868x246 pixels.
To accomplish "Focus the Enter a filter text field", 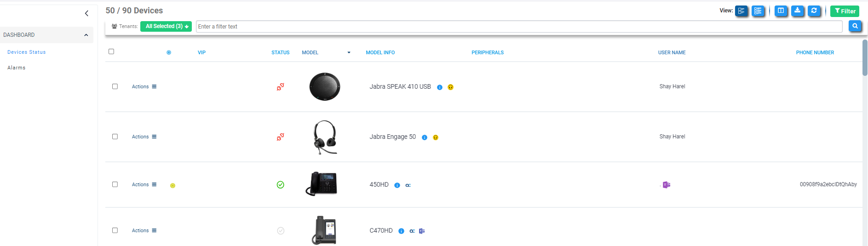I will point(519,26).
